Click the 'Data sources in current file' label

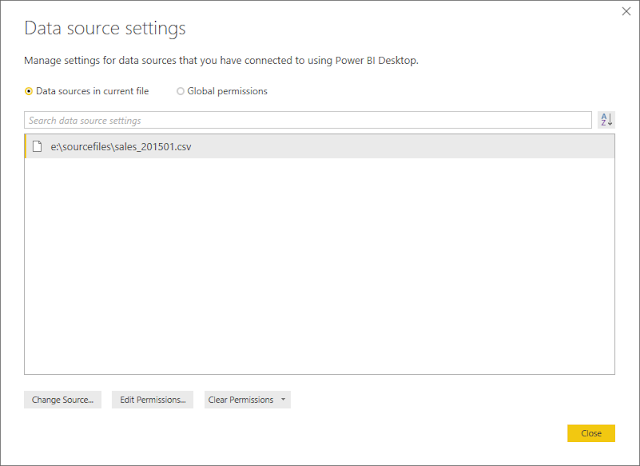[x=92, y=91]
